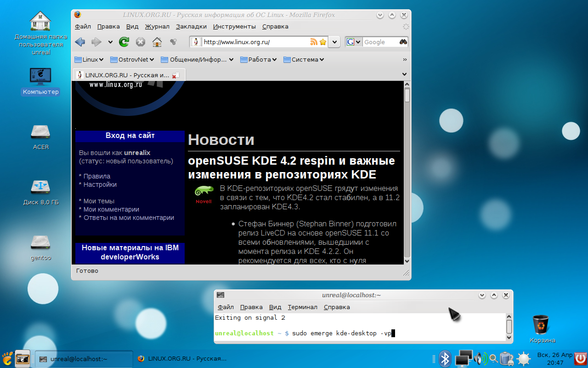588x368 pixels.
Task: Select the Корзина trash icon
Action: click(x=542, y=329)
